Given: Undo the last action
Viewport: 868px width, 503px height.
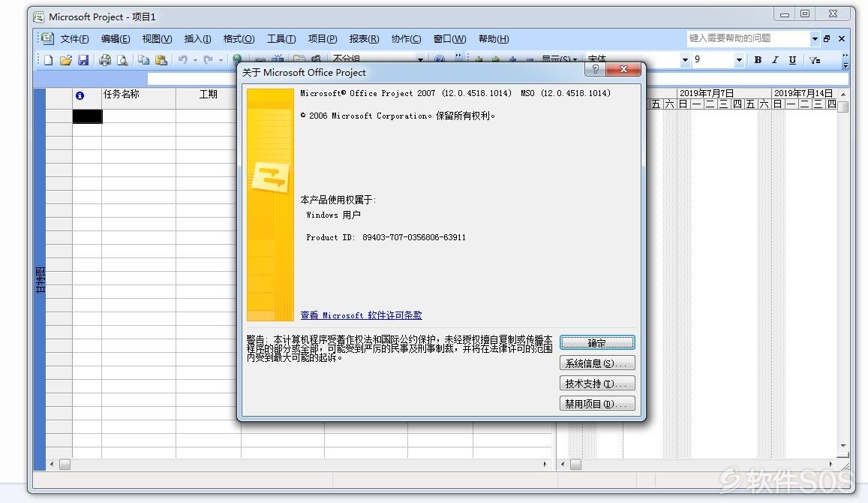Looking at the screenshot, I should [x=183, y=60].
